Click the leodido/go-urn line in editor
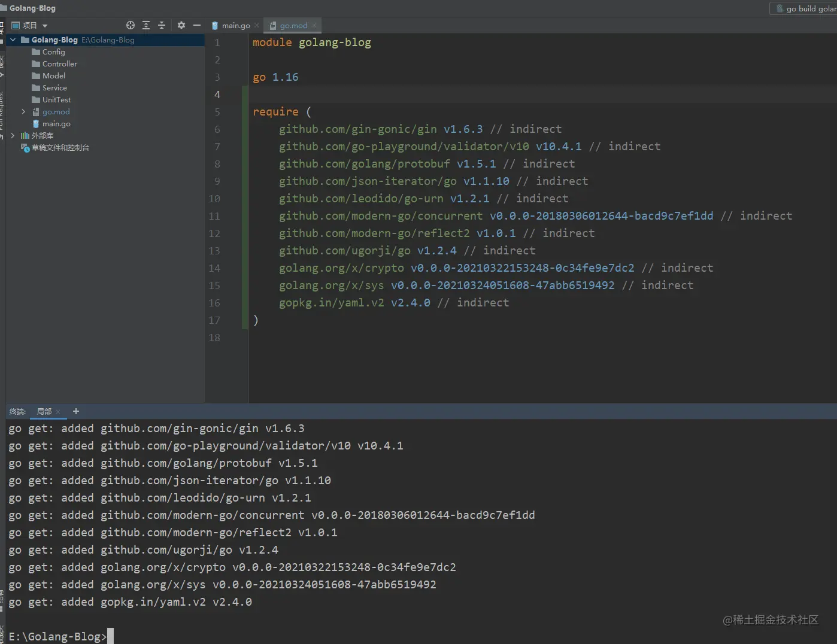837x644 pixels. pos(424,199)
